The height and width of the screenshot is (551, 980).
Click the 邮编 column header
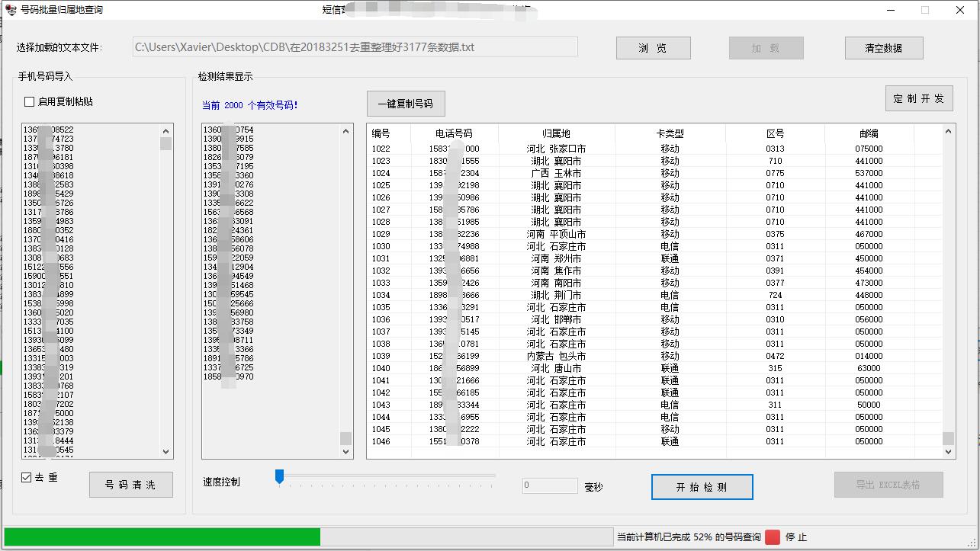[x=869, y=133]
